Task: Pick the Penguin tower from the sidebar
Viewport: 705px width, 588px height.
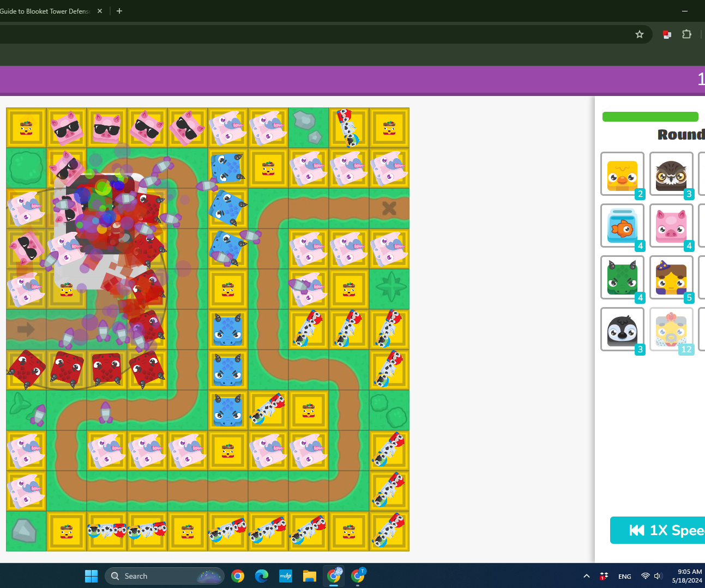Action: point(622,329)
